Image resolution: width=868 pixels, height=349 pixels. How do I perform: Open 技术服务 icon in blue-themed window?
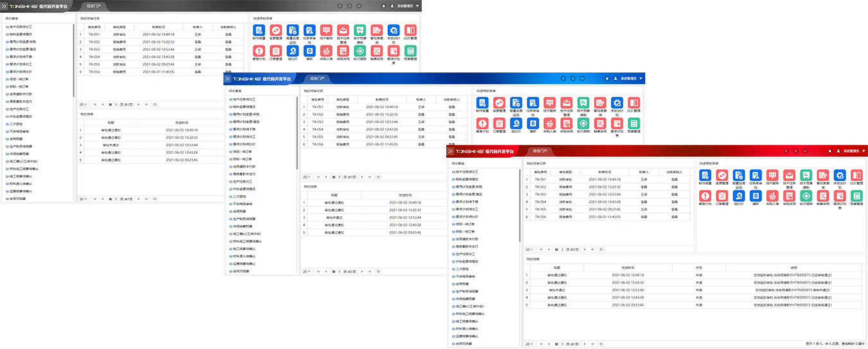[550, 103]
